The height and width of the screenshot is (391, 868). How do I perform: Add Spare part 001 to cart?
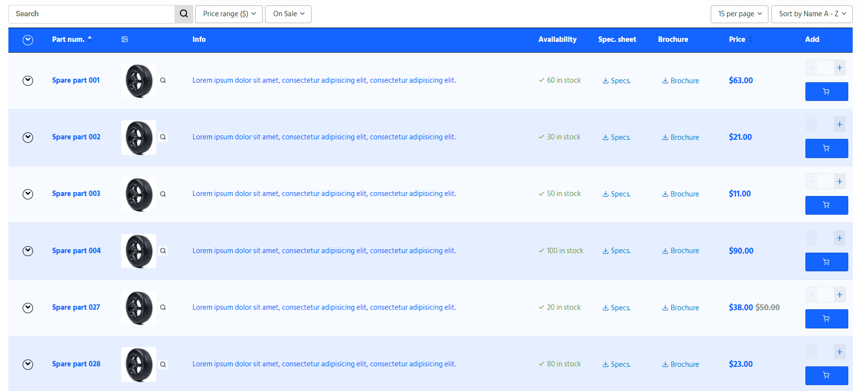pyautogui.click(x=826, y=92)
